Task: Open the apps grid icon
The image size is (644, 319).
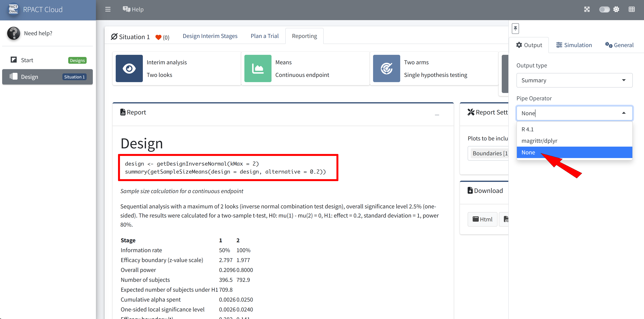Action: [632, 9]
